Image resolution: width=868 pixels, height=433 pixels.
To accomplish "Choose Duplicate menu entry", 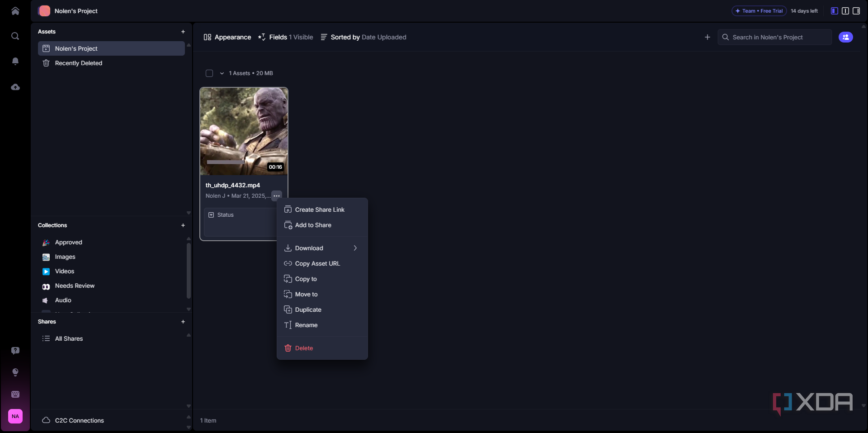I will tap(322, 309).
